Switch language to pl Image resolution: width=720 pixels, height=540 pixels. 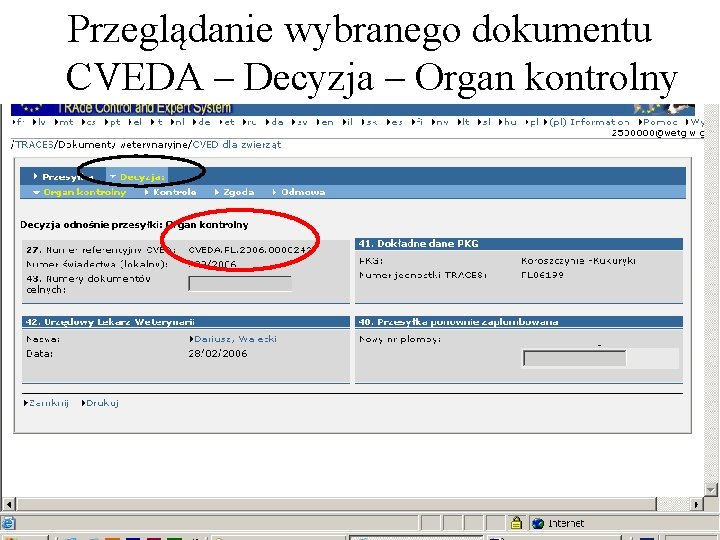coord(532,122)
